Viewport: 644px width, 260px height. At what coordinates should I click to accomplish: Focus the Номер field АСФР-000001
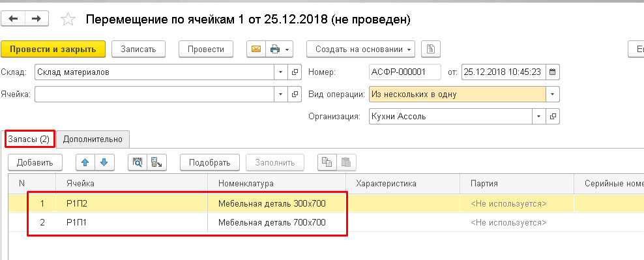(405, 72)
